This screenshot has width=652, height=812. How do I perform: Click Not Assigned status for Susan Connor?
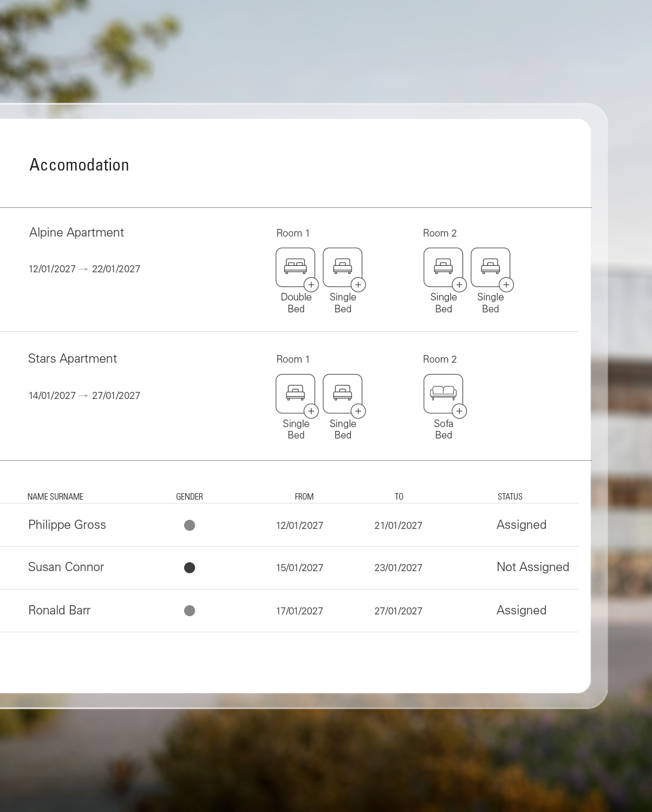533,567
